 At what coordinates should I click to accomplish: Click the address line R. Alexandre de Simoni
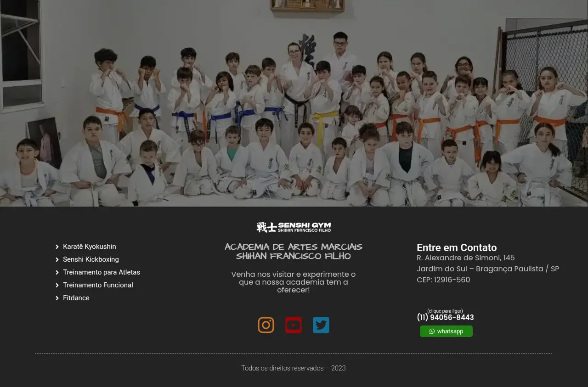[x=465, y=258]
